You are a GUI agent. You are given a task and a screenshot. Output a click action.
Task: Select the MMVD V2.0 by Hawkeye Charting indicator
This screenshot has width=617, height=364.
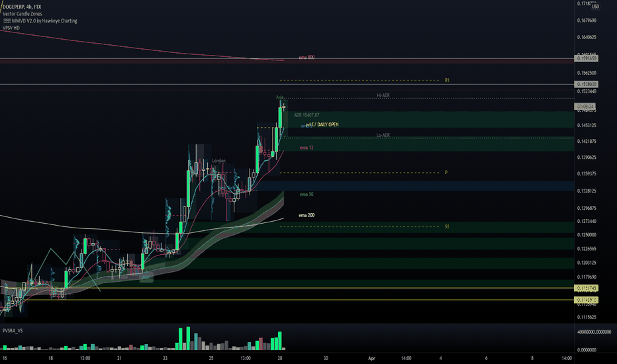44,21
